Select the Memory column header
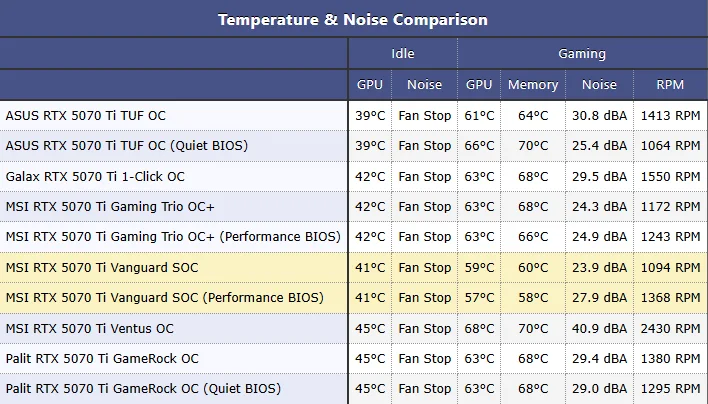 pos(533,85)
